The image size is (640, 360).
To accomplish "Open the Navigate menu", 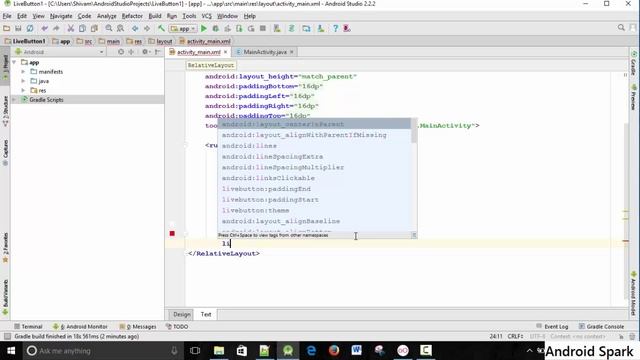I will pyautogui.click(x=61, y=16).
